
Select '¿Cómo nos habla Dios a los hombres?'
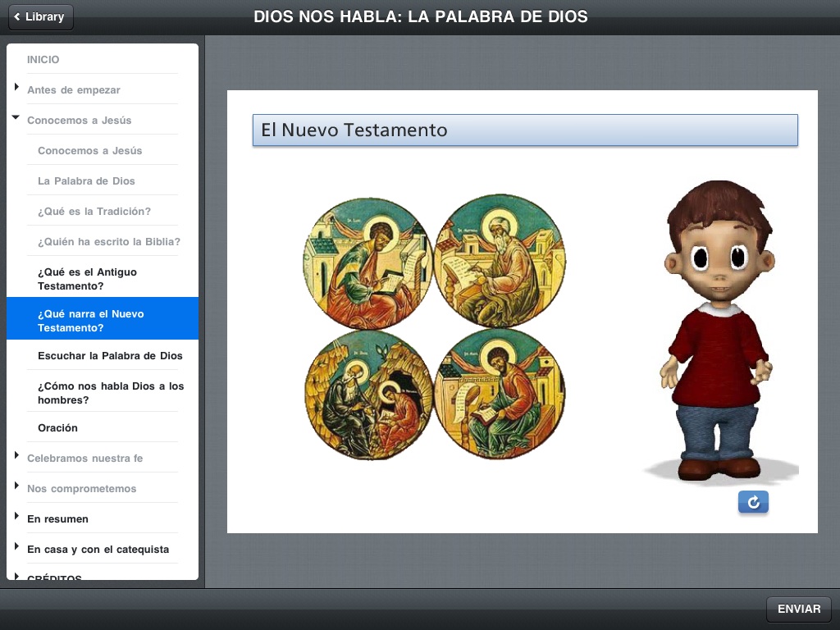point(111,393)
